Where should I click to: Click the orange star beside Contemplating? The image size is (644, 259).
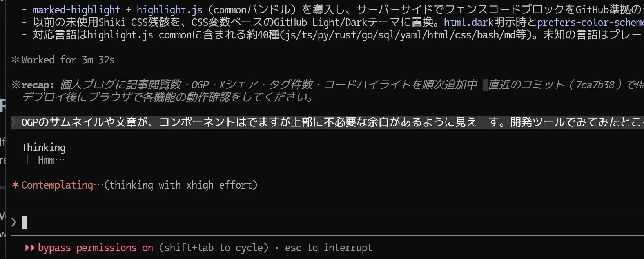(15, 185)
